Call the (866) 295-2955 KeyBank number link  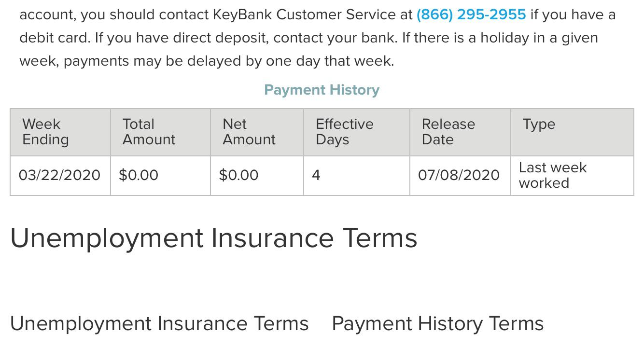click(x=470, y=14)
